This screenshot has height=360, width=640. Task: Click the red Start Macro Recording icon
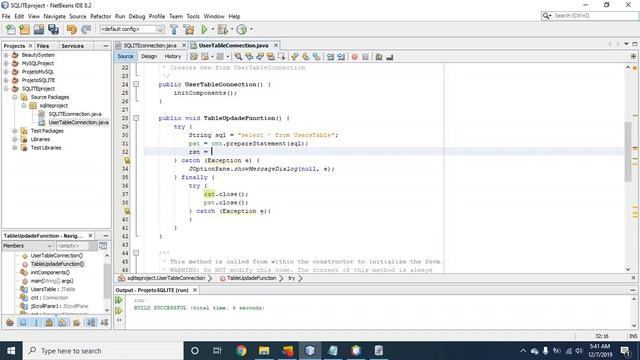coord(354,57)
